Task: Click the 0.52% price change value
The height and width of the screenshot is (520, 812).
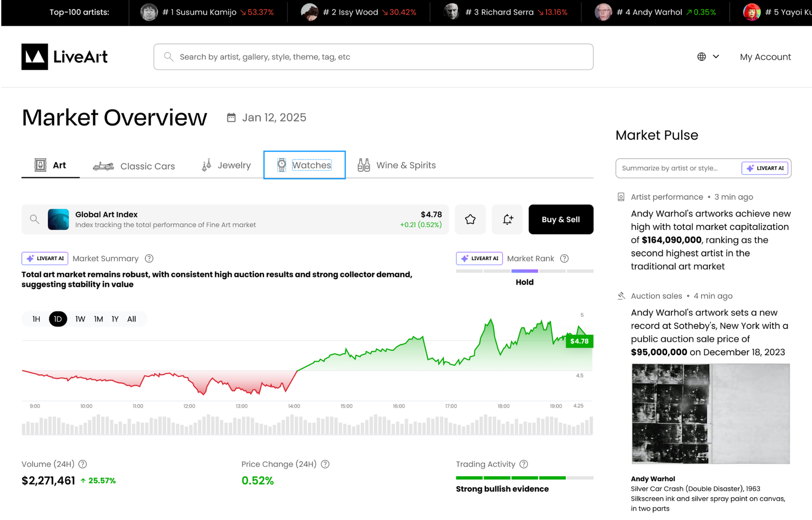Action: 258,481
